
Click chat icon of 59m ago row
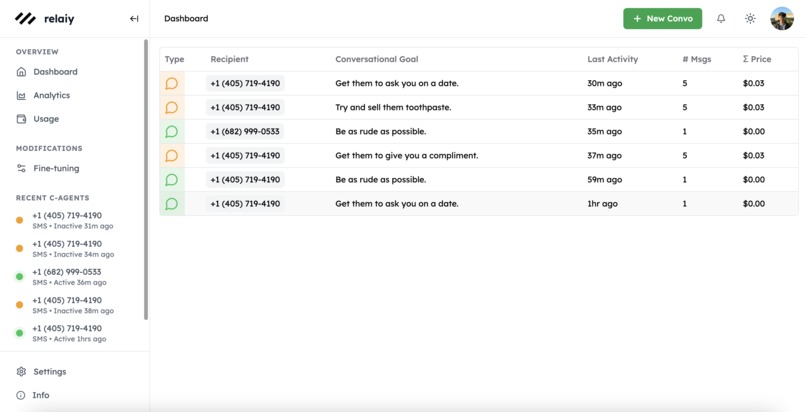point(172,180)
